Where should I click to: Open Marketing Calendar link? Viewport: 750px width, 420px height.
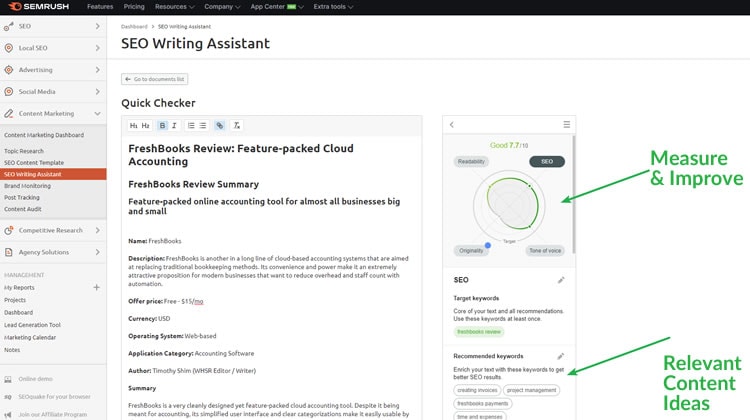[x=30, y=337]
